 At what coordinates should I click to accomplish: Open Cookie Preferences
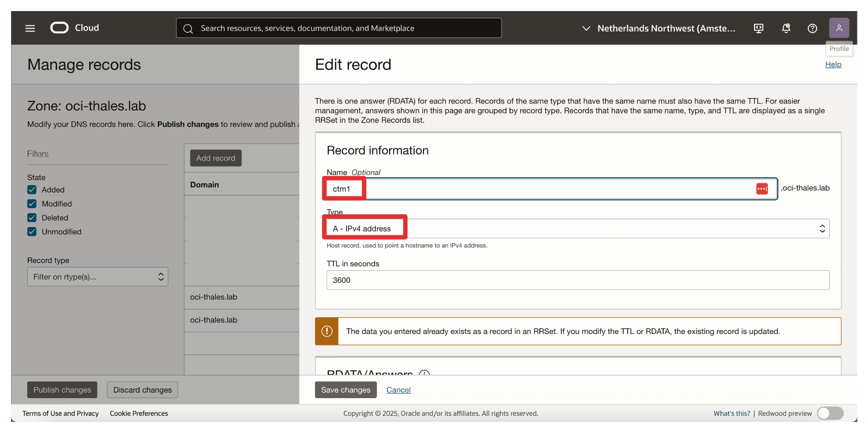pyautogui.click(x=139, y=413)
